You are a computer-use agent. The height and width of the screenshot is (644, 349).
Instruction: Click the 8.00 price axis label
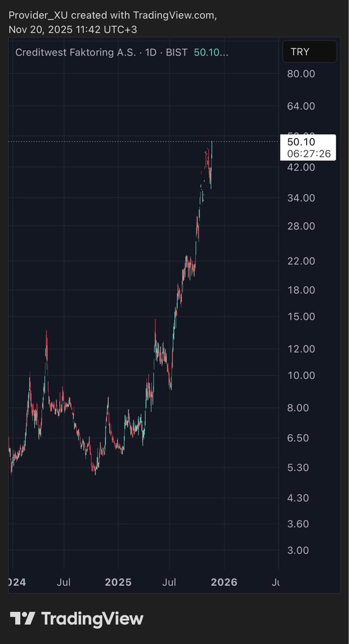coord(298,408)
